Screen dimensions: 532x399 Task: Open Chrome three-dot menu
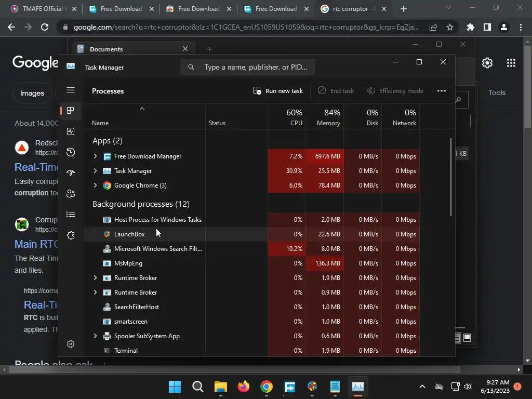point(521,27)
